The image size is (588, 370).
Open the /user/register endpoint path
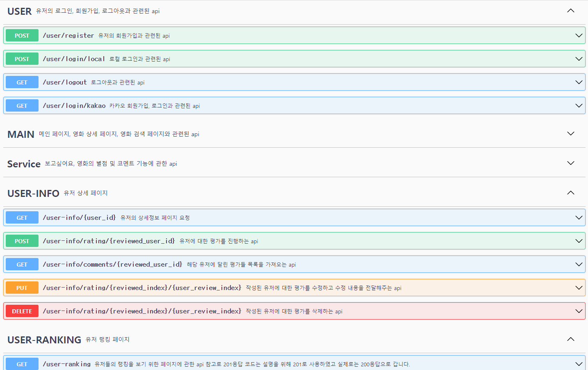[68, 36]
